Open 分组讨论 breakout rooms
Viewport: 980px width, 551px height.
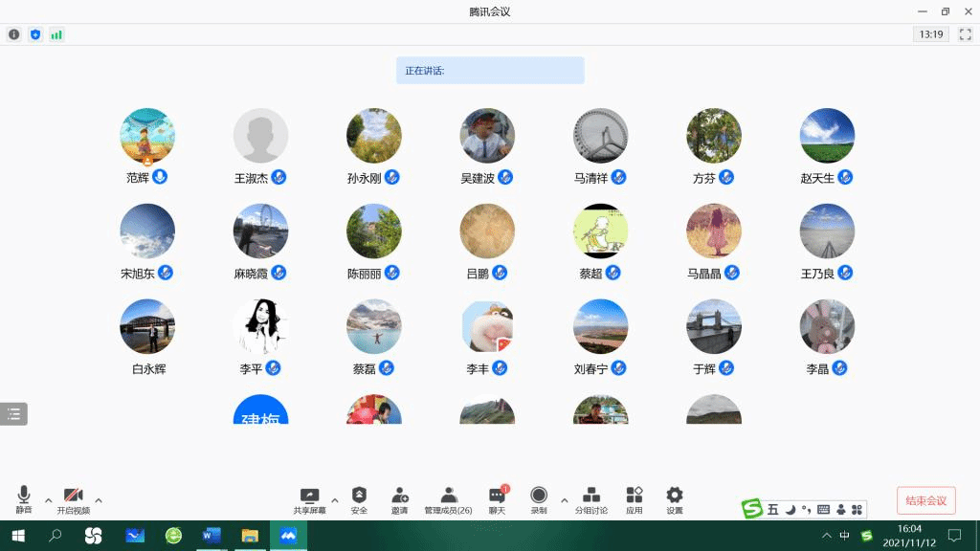pos(591,499)
